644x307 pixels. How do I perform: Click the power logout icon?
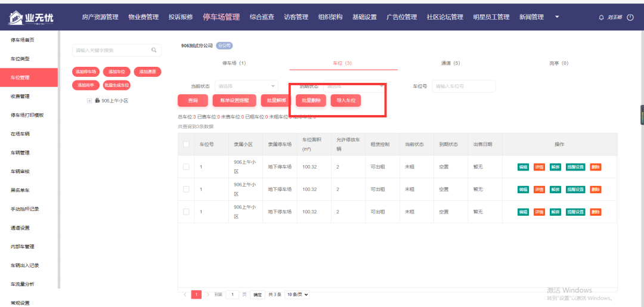pyautogui.click(x=630, y=17)
